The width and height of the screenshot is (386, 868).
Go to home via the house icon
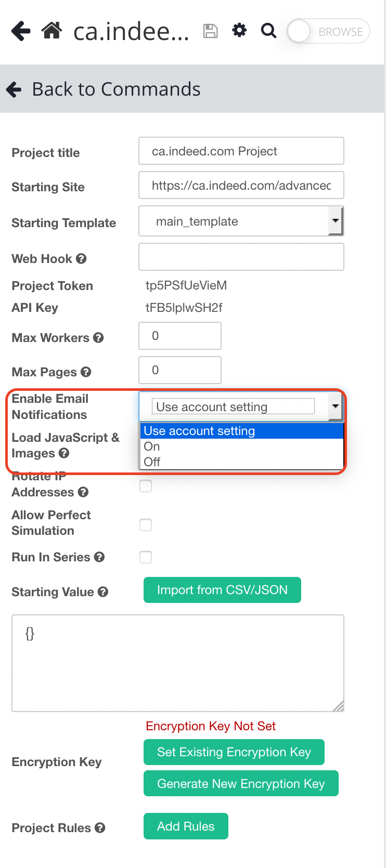tap(52, 31)
